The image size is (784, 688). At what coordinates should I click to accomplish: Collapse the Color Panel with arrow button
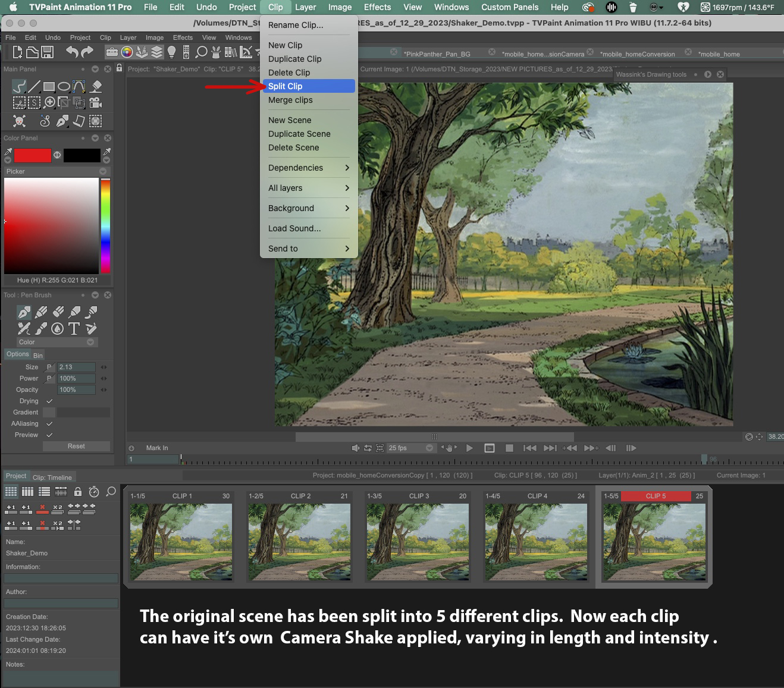coord(95,138)
